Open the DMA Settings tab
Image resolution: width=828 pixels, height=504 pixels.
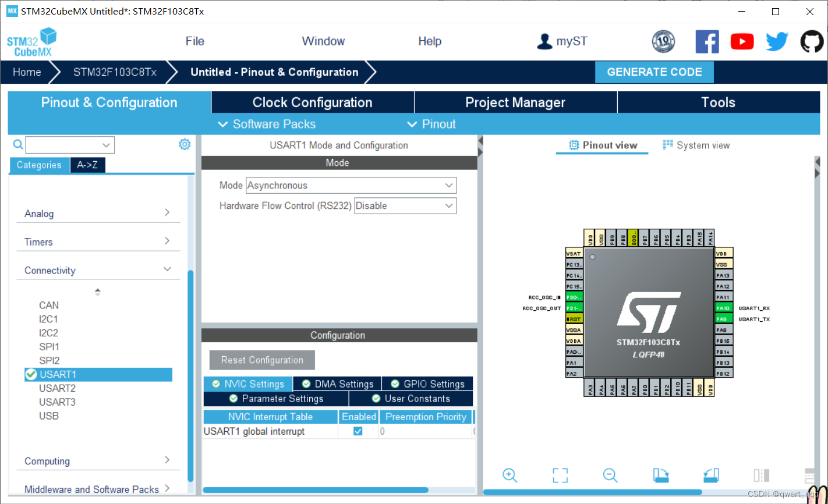pyautogui.click(x=337, y=384)
